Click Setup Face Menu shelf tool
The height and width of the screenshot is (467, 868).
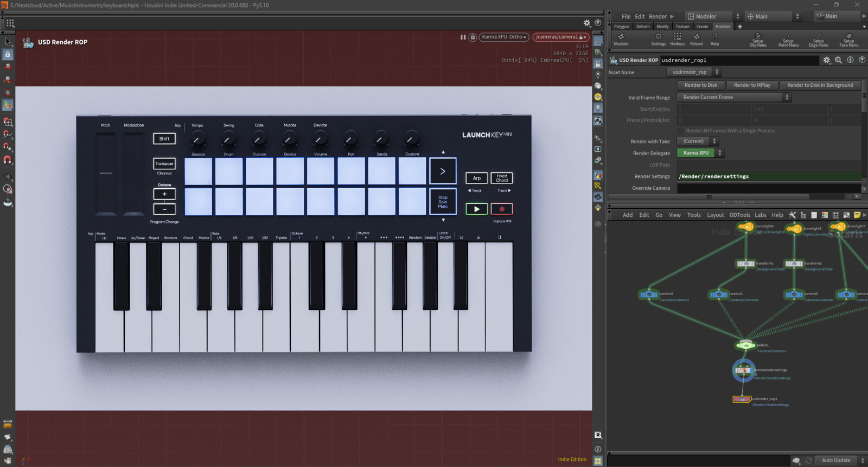coord(849,40)
